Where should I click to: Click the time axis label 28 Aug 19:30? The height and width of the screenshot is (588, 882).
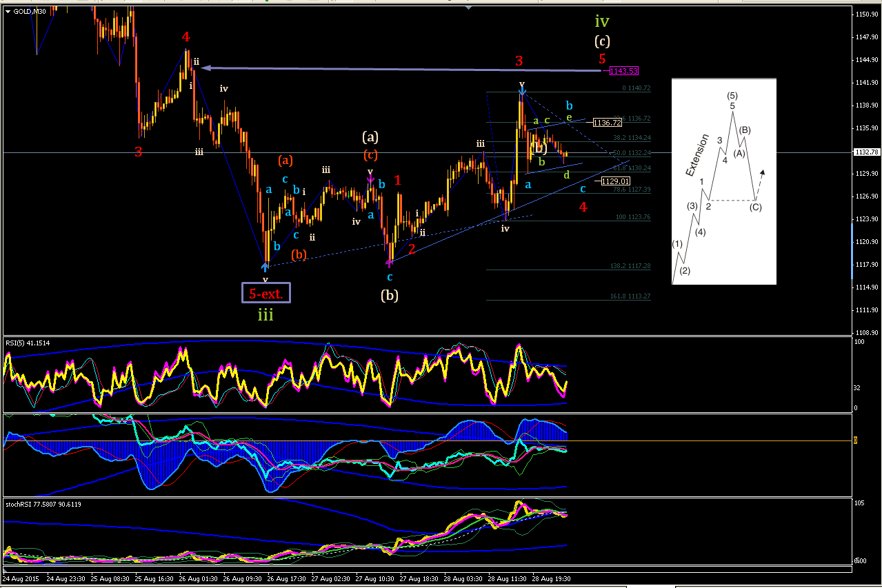pyautogui.click(x=552, y=578)
